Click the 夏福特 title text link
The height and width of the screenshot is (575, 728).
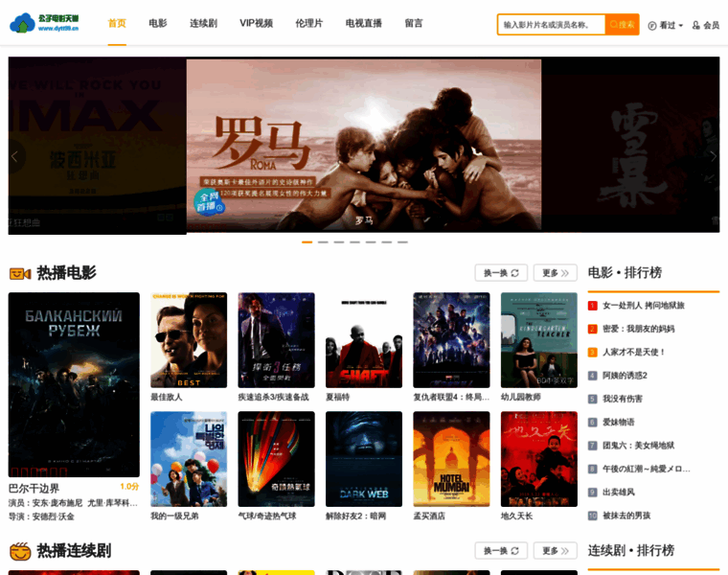pos(337,397)
